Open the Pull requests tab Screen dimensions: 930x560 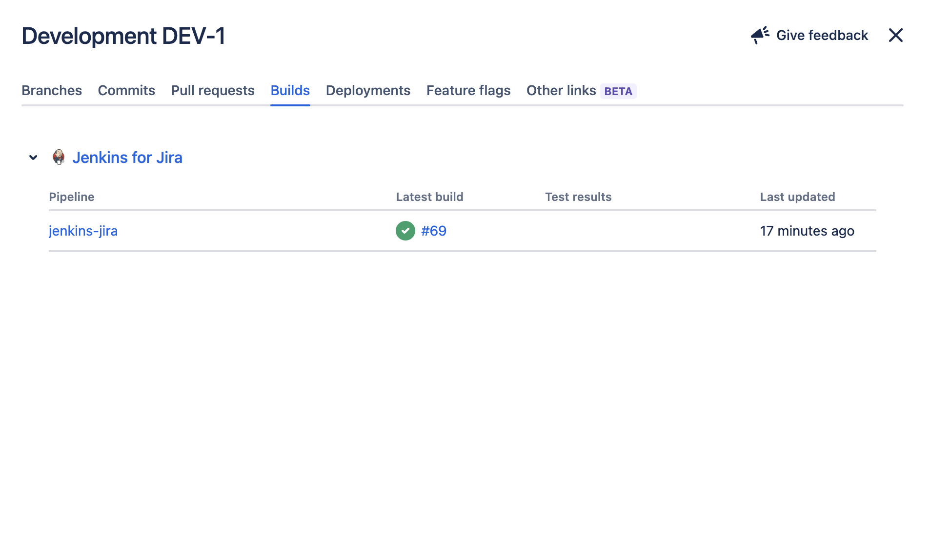[x=213, y=90]
